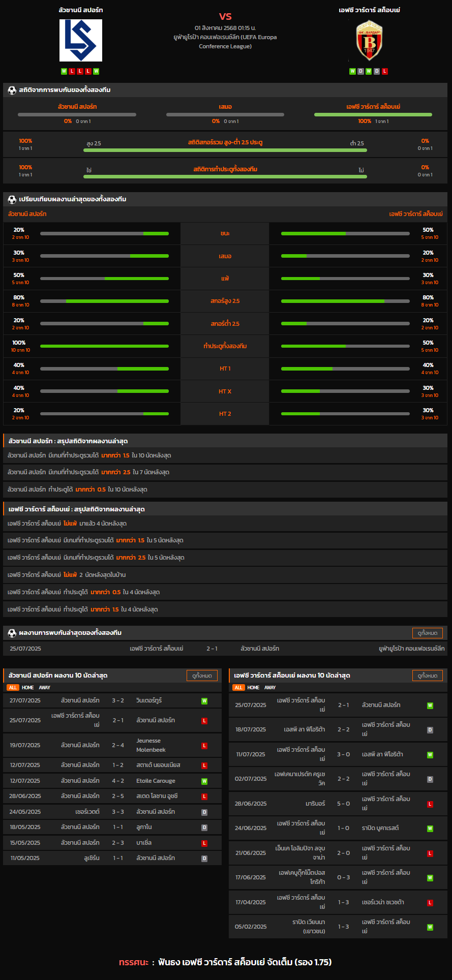The width and height of the screenshot is (452, 980).
Task: Click the D badge in the เซอร์เวตต์ row
Action: coord(204,812)
